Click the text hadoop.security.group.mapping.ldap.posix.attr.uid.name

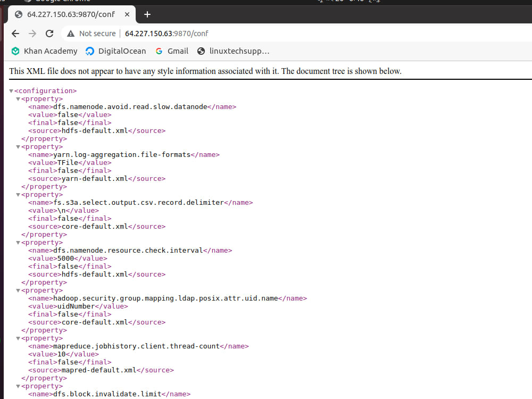click(165, 298)
